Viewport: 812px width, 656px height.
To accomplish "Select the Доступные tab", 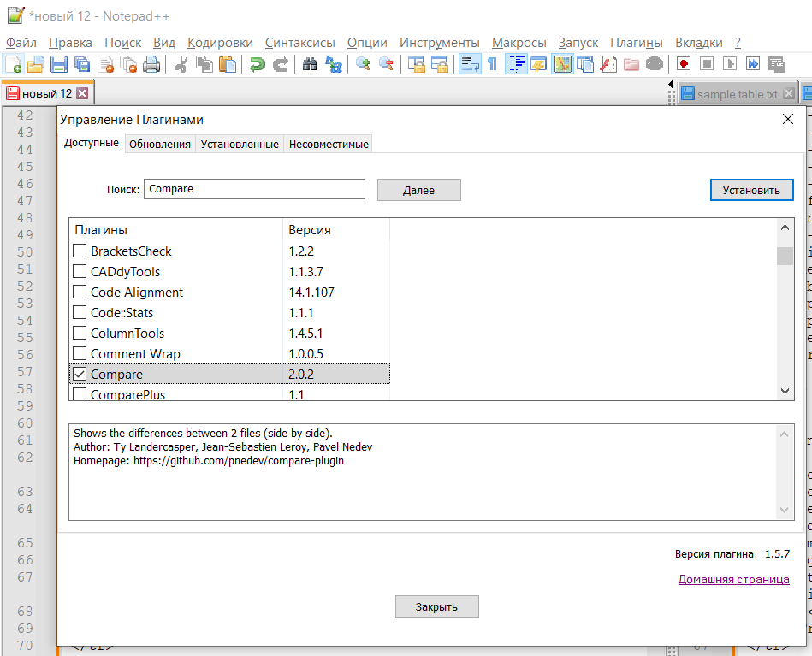I will click(x=92, y=142).
